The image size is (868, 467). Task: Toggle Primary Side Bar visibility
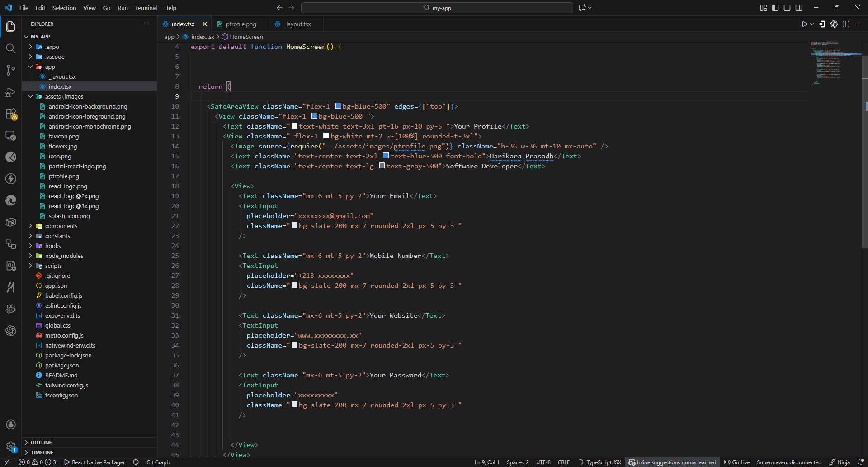tap(775, 8)
